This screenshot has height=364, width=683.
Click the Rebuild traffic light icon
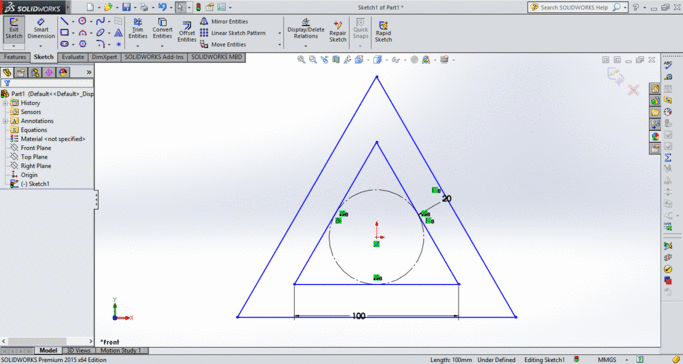point(198,7)
